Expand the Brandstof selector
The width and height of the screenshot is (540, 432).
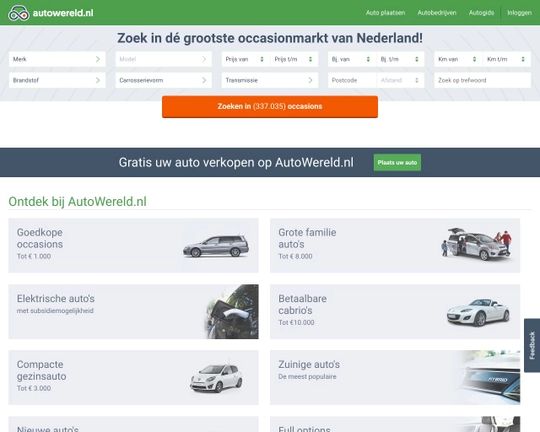[57, 80]
